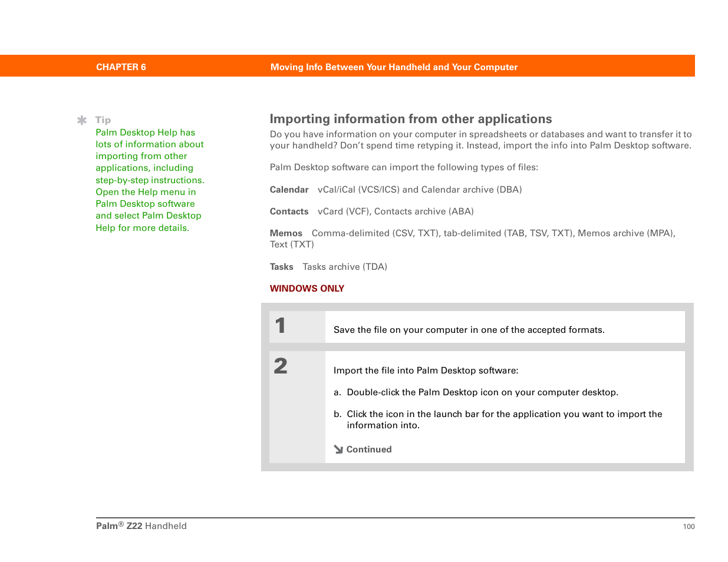Click the 'Palm® Z22 Handheld' footer text
Image resolution: width=728 pixels, height=562 pixels.
[141, 526]
